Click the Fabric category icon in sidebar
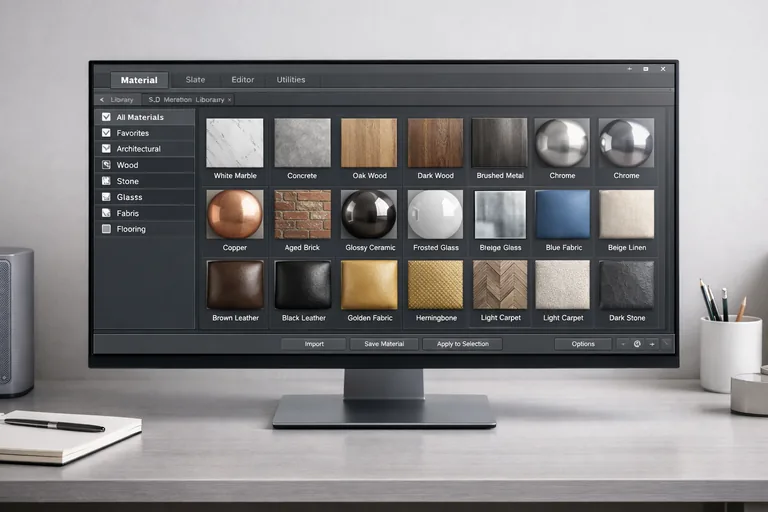This screenshot has width=768, height=512. click(107, 213)
